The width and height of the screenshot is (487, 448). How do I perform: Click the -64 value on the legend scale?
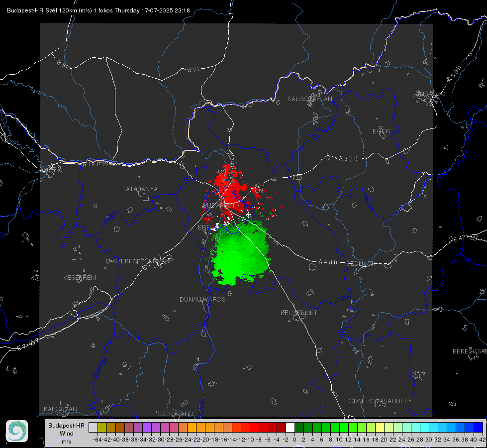tap(97, 440)
